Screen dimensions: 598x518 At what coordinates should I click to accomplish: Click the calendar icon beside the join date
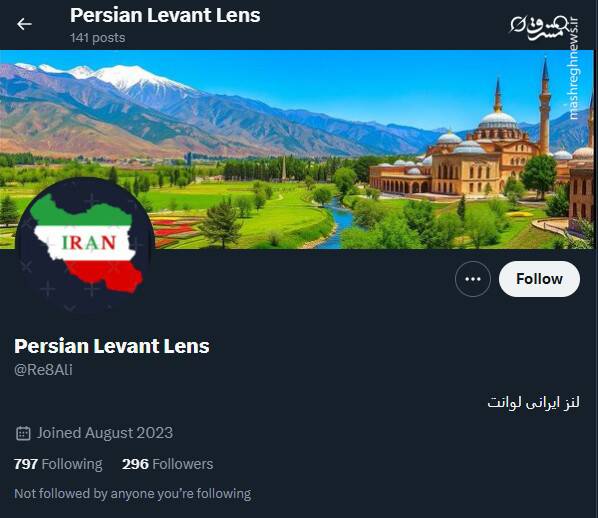point(23,433)
